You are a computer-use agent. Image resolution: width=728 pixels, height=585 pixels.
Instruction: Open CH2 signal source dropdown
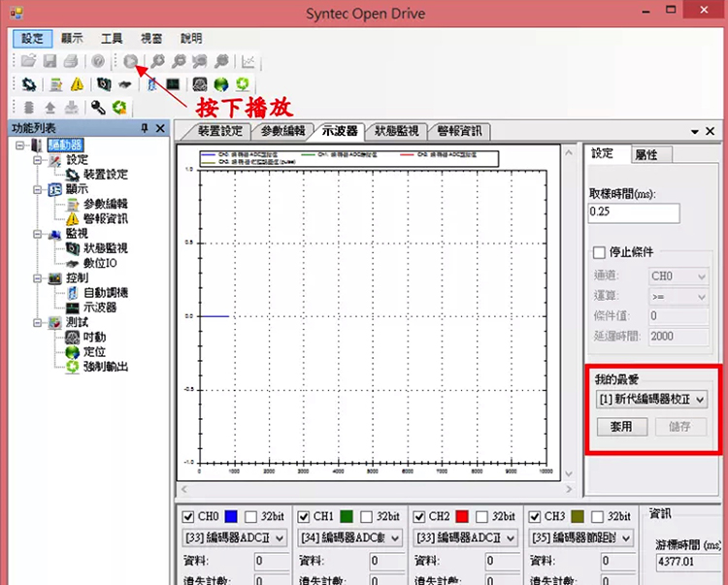coord(465,537)
